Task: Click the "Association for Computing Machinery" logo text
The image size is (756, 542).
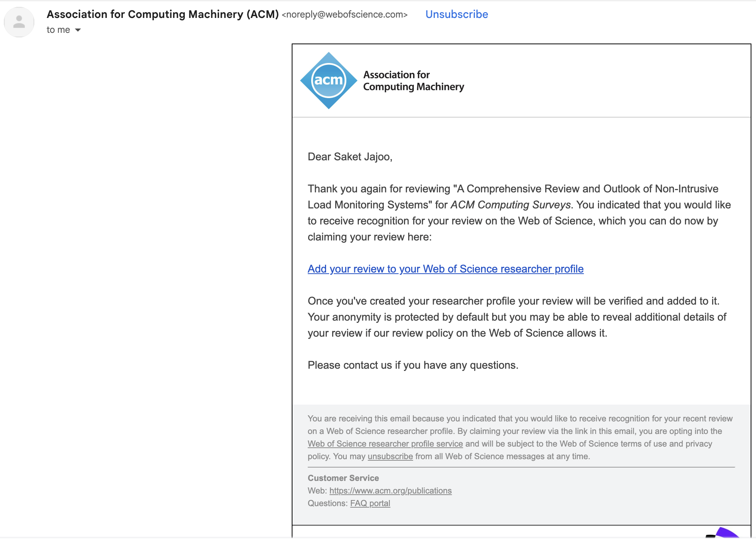Action: [x=413, y=81]
